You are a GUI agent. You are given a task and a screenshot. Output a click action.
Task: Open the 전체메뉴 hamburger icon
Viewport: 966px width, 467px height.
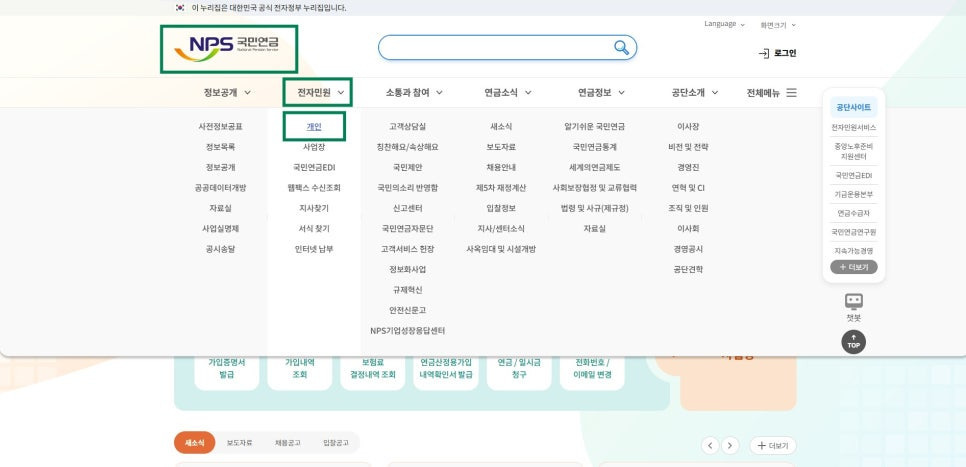click(x=792, y=92)
